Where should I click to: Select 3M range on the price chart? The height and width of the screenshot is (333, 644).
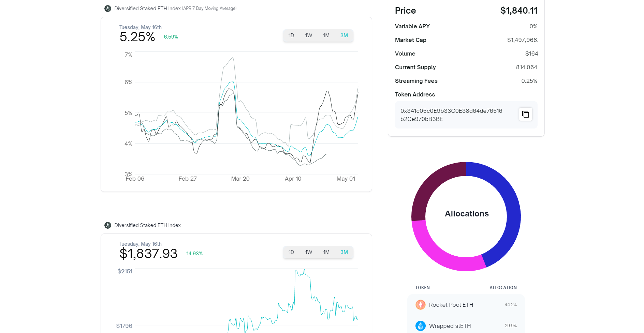pyautogui.click(x=344, y=252)
